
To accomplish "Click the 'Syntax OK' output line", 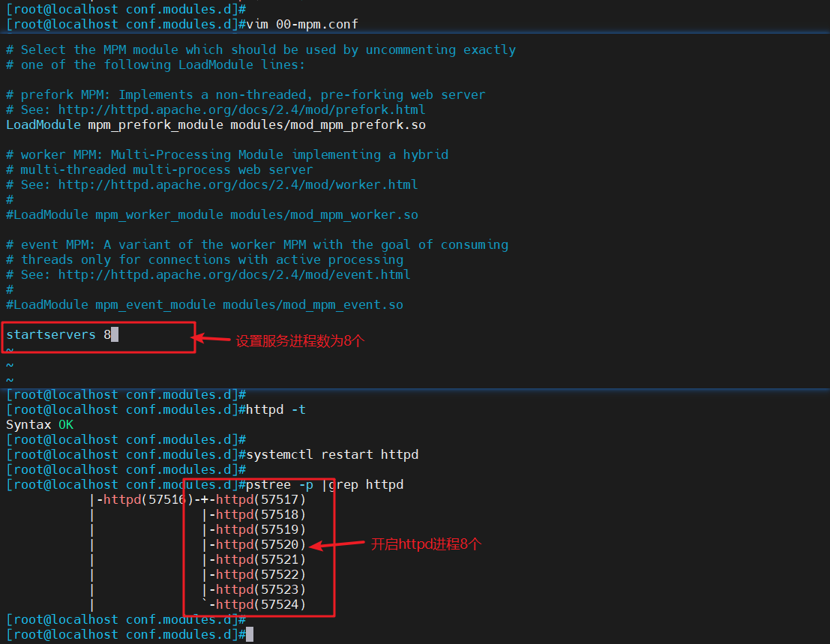I will click(40, 425).
